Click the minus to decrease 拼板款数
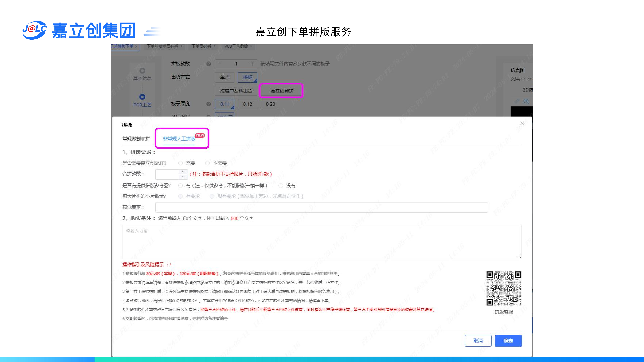This screenshot has width=644, height=362. [220, 64]
